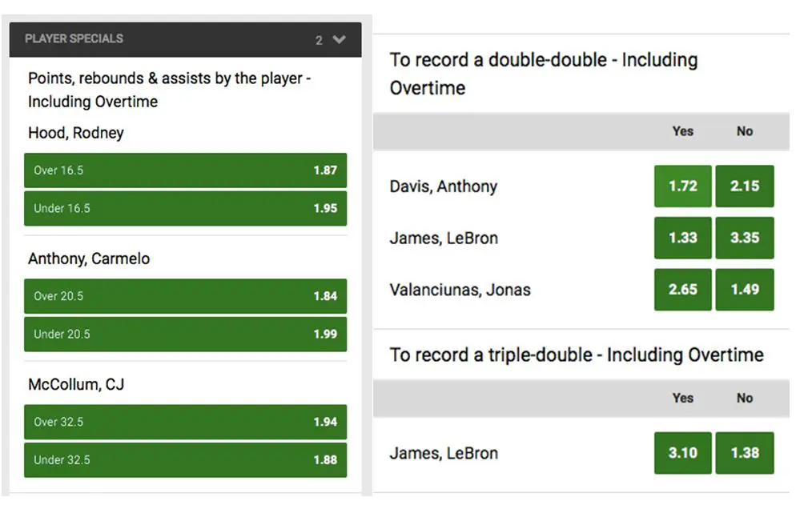Pick Carmelo Anthony Over 20.5 odds
This screenshot has width=812, height=513.
pyautogui.click(x=186, y=296)
